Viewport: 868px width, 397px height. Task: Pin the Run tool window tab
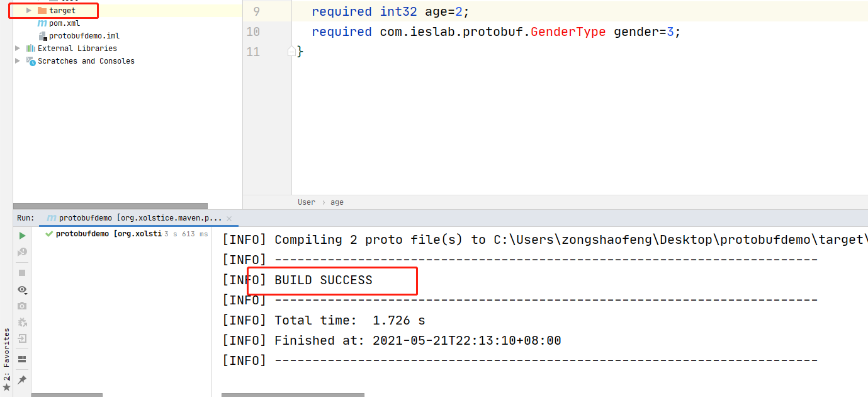pos(22,379)
